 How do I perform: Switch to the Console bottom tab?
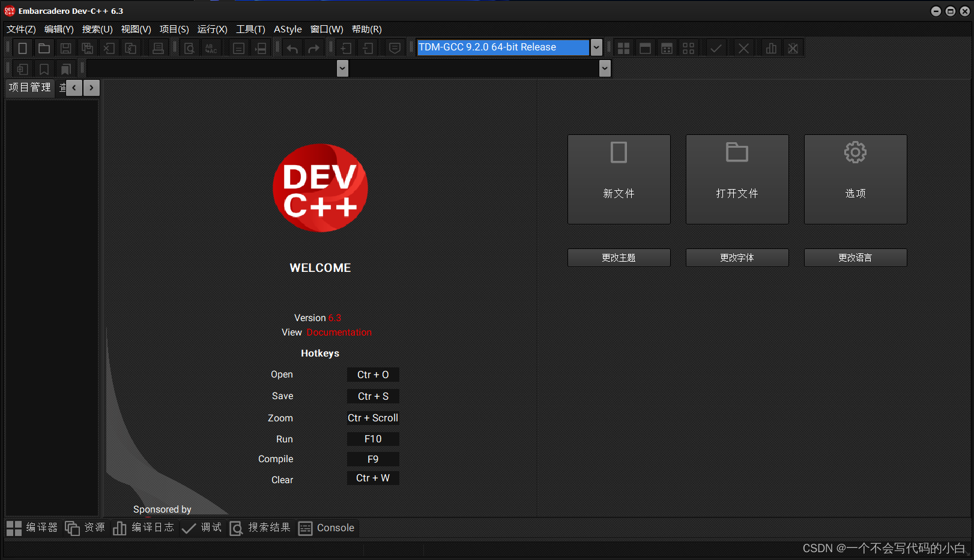[x=327, y=528]
